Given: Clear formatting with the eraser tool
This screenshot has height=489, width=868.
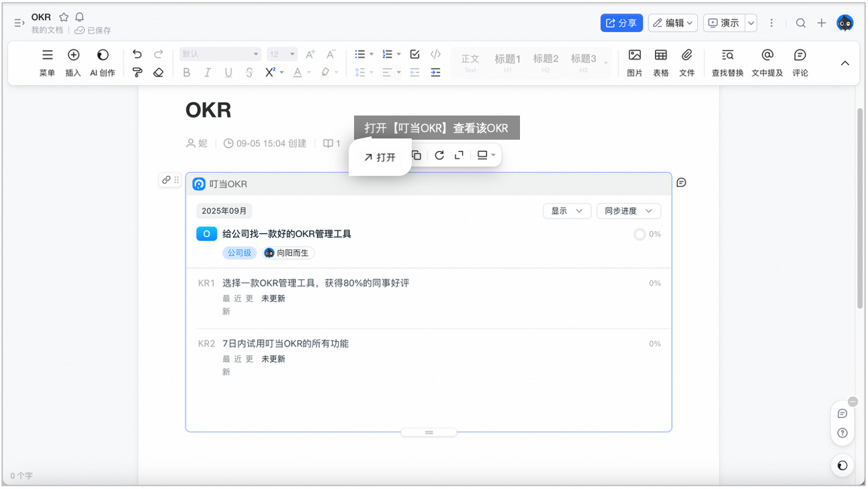Looking at the screenshot, I should point(159,73).
